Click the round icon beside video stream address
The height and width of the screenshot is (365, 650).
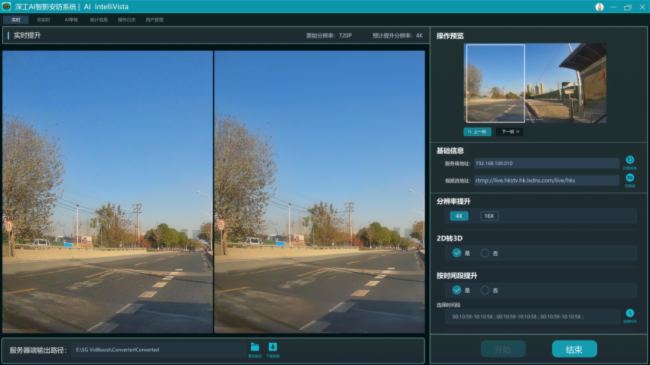[x=630, y=178]
